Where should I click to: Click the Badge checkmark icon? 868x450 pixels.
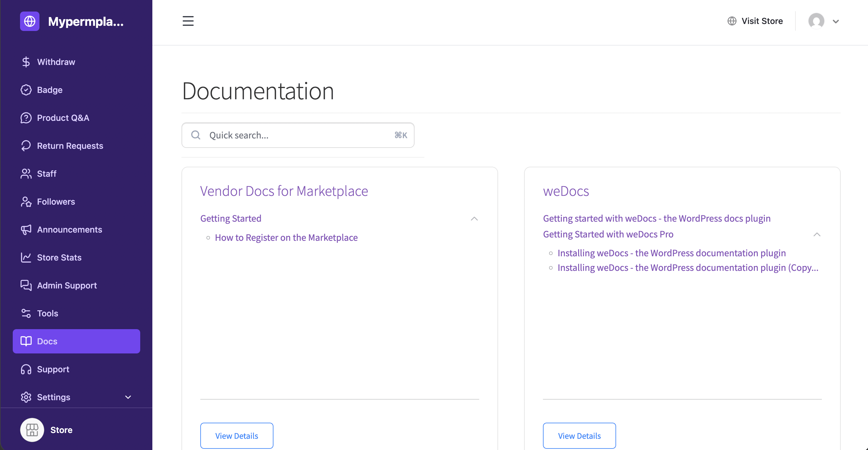coord(26,90)
